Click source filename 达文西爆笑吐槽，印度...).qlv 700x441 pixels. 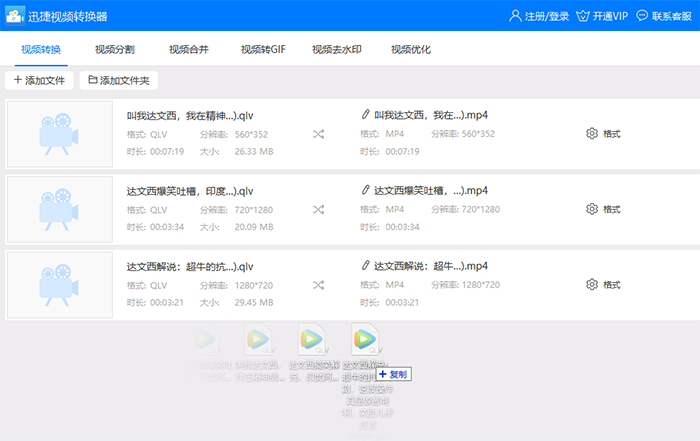click(190, 191)
